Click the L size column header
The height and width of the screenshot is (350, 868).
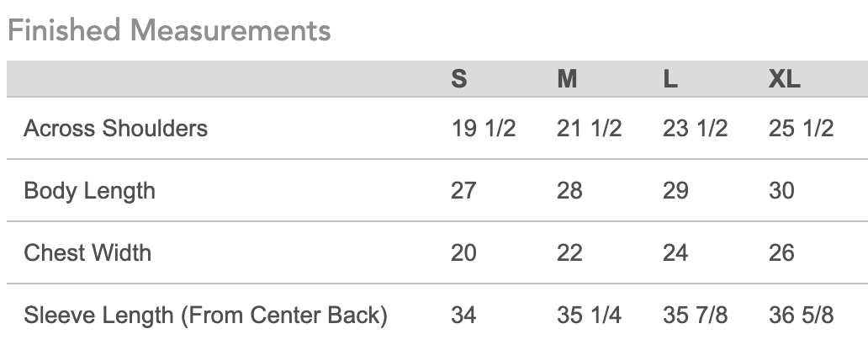pyautogui.click(x=670, y=79)
